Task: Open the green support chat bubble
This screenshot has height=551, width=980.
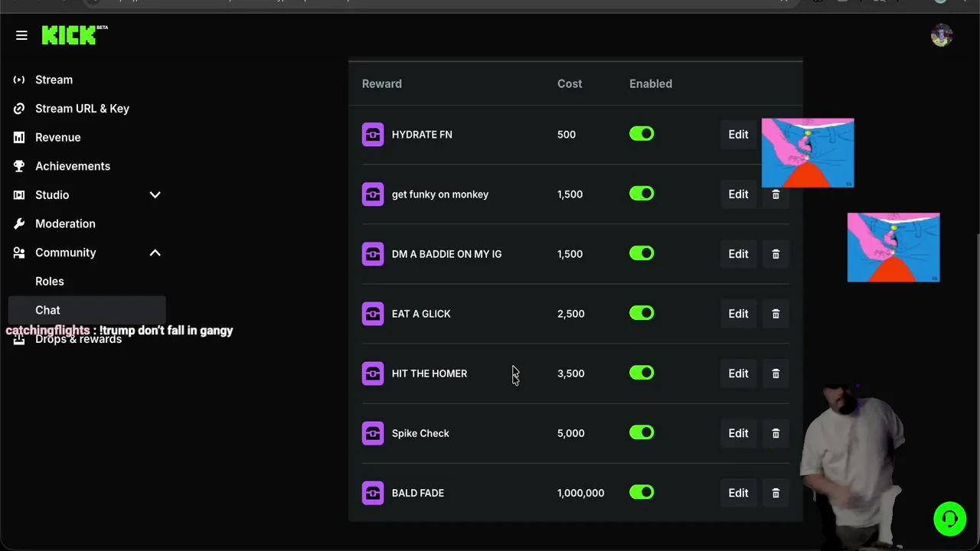Action: tap(949, 519)
